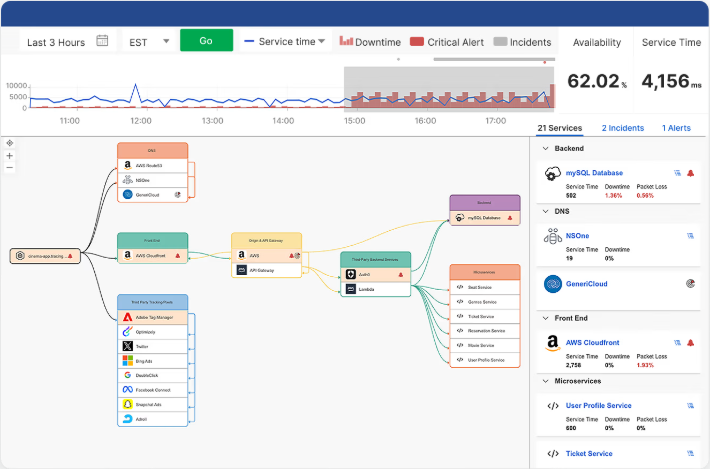
Task: Click the filter icon on Ticket Service card
Action: pos(691,454)
